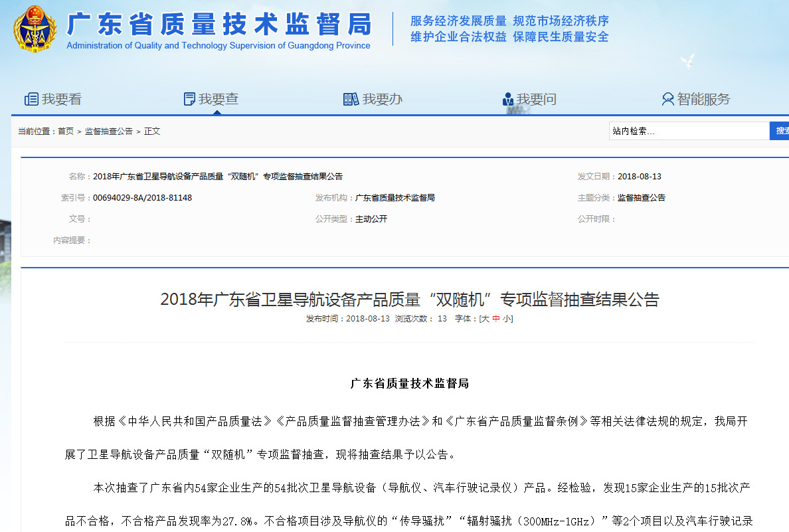789x532 pixels.
Task: Set font size to 大
Action: [485, 319]
